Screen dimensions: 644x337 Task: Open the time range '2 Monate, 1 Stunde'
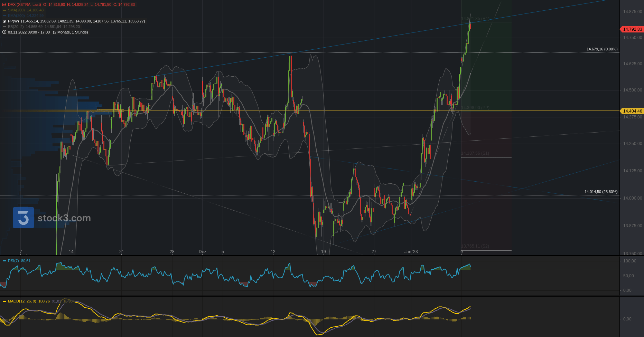point(70,32)
